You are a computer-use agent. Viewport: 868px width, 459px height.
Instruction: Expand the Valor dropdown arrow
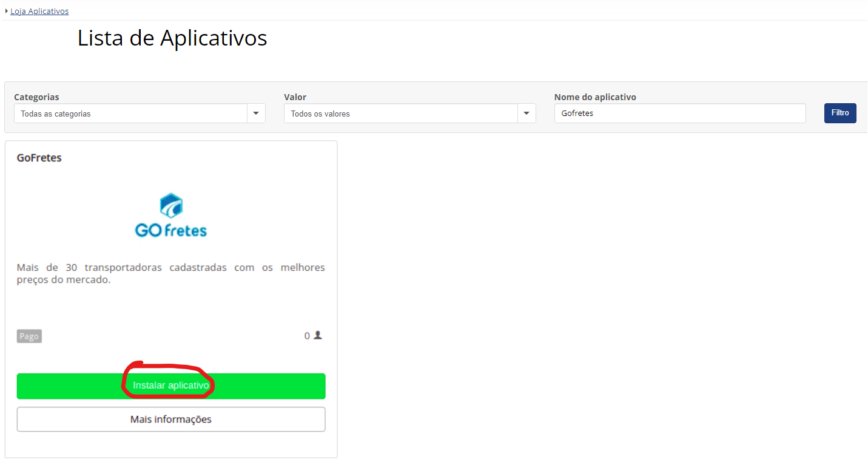tap(527, 114)
